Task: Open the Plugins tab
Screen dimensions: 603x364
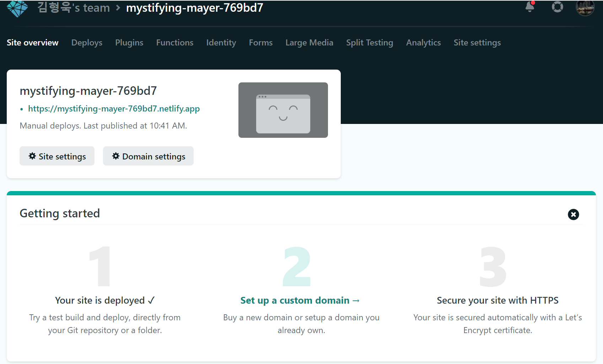Action: (x=129, y=43)
